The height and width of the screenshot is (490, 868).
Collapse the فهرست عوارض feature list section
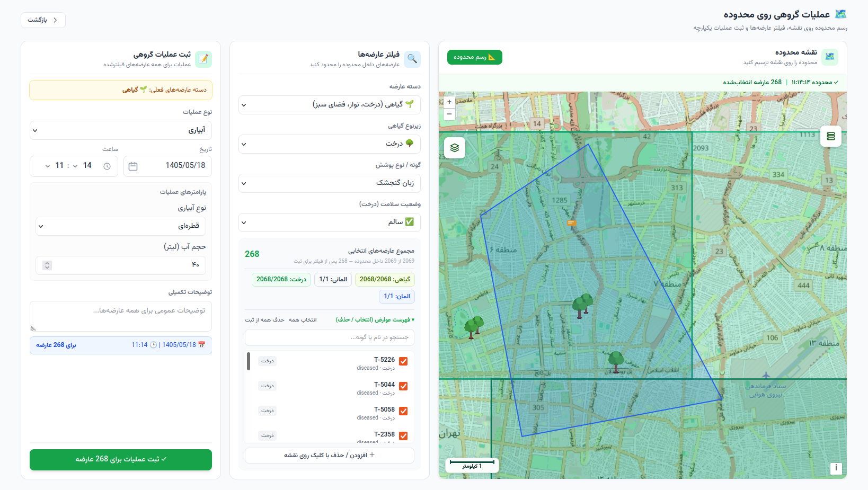click(375, 320)
